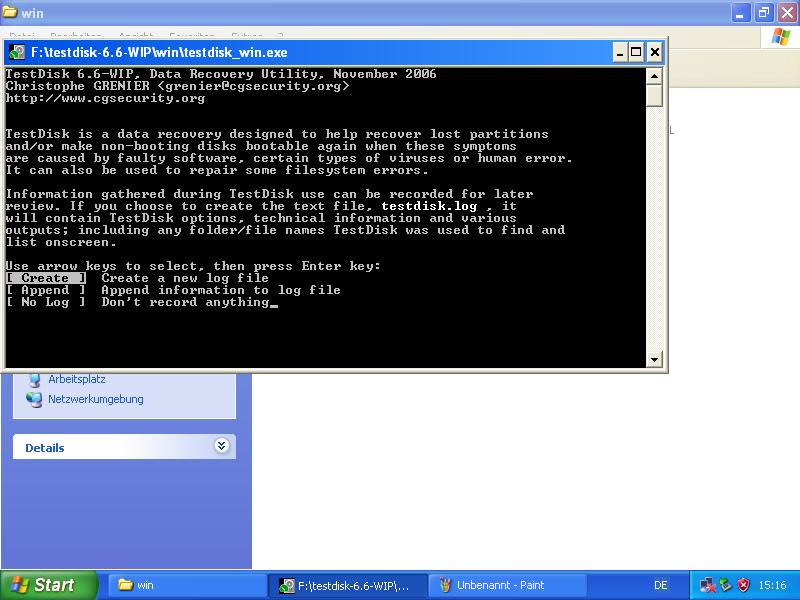800x600 pixels.
Task: Open the Windows Start menu
Action: 49,585
